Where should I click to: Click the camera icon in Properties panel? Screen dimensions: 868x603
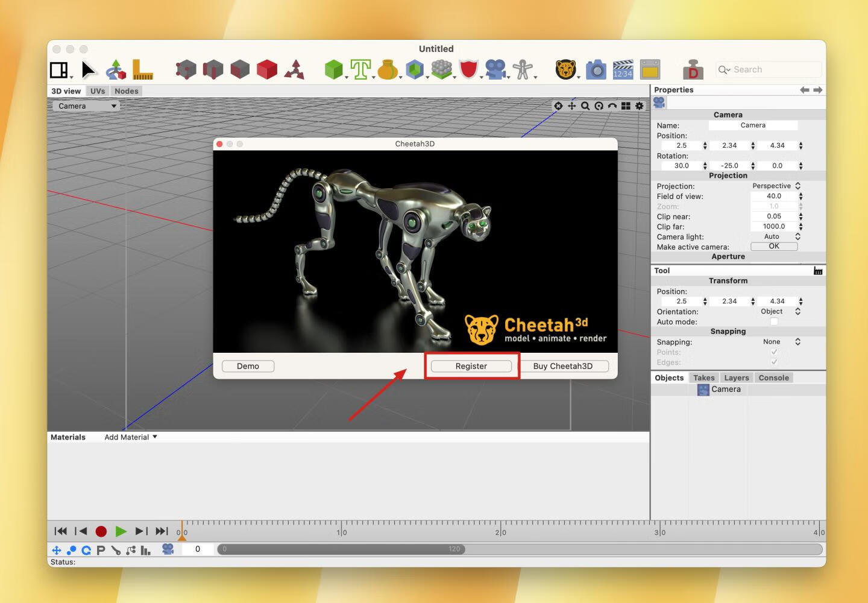(x=659, y=103)
